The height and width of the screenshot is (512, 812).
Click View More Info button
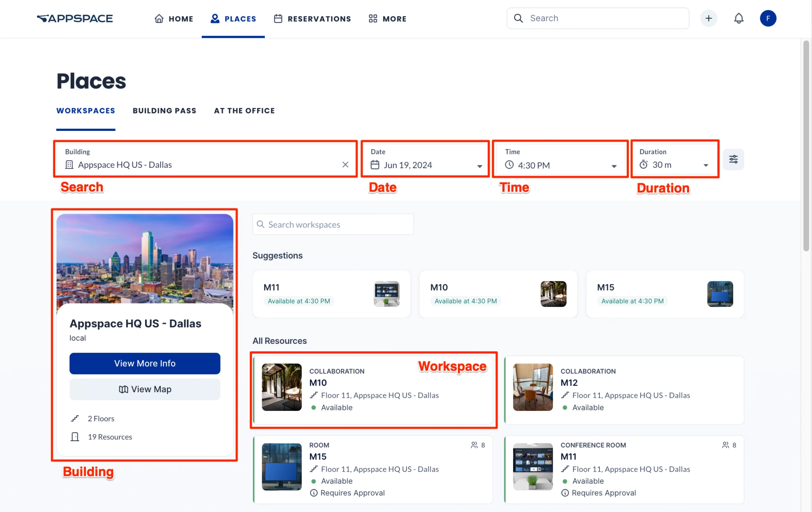point(145,363)
